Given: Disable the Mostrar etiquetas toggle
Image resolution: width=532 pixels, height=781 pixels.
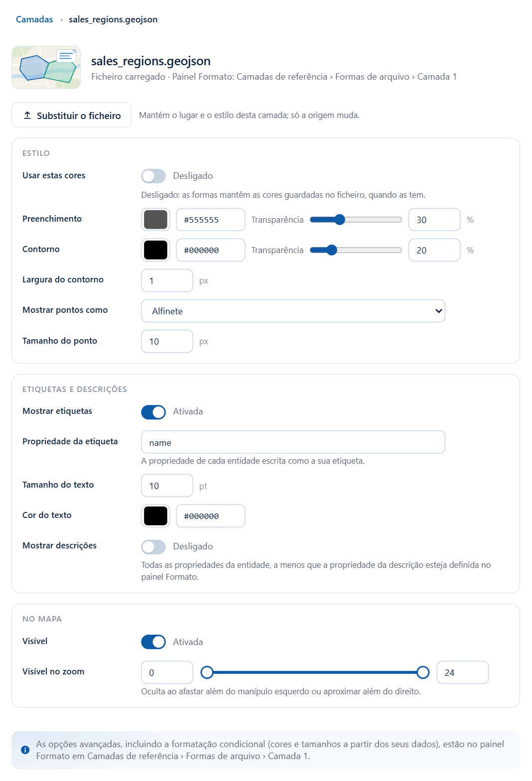Looking at the screenshot, I should pos(153,412).
